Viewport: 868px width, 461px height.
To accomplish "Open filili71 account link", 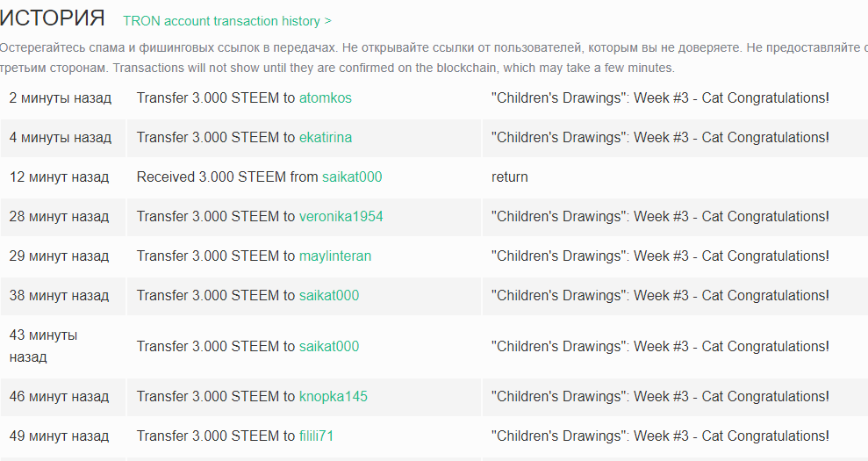I will click(x=317, y=436).
